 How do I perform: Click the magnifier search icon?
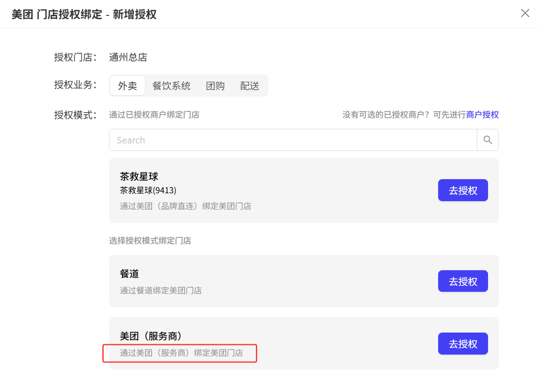pos(488,140)
